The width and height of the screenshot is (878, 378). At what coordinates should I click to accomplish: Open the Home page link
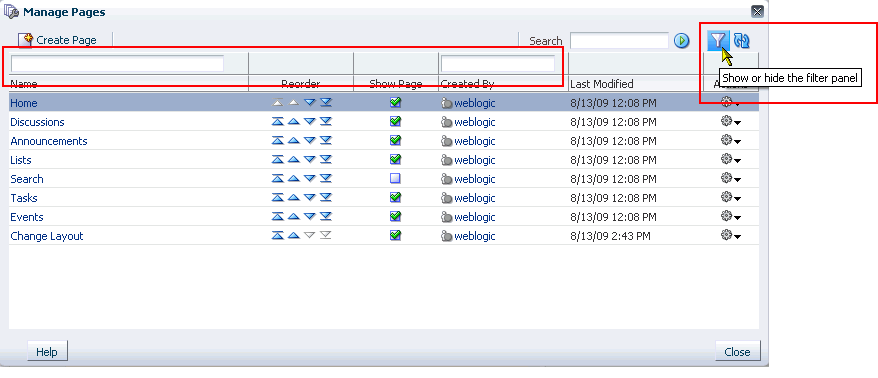pyautogui.click(x=24, y=103)
